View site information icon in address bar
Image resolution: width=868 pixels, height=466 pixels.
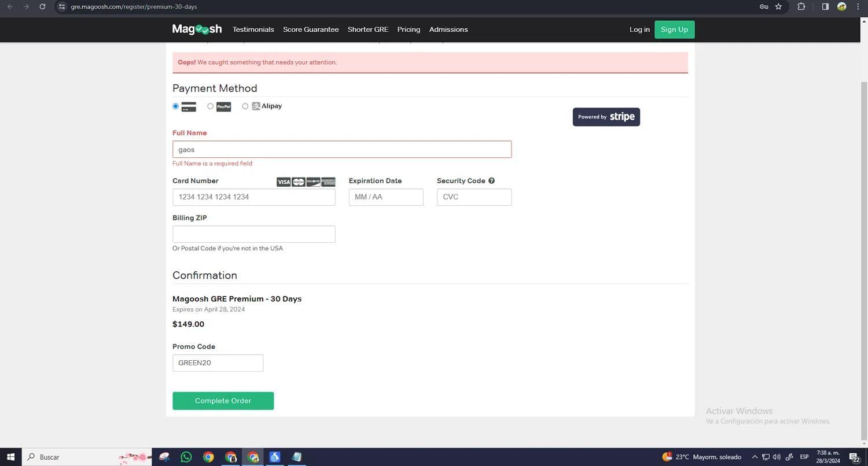[62, 6]
